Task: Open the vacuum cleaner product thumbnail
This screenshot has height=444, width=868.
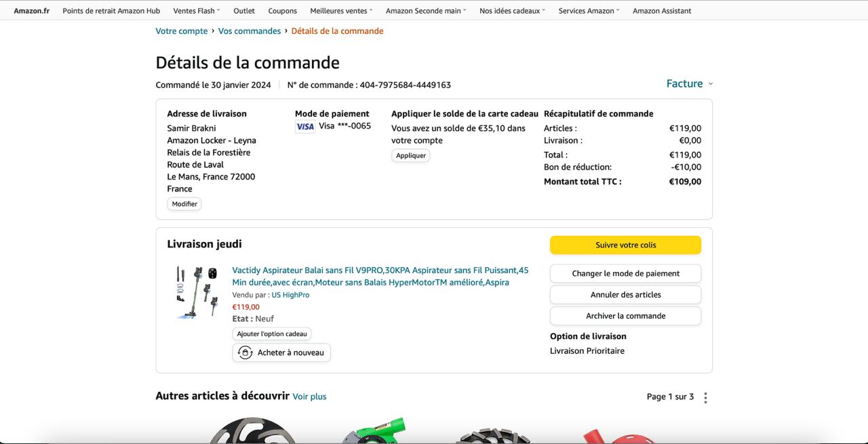Action: [x=197, y=292]
